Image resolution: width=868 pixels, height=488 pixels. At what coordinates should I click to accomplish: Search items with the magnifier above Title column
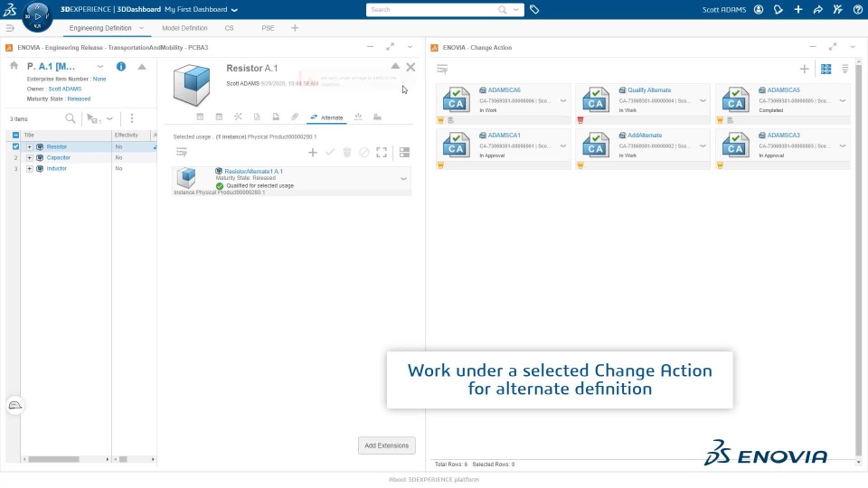pyautogui.click(x=71, y=118)
